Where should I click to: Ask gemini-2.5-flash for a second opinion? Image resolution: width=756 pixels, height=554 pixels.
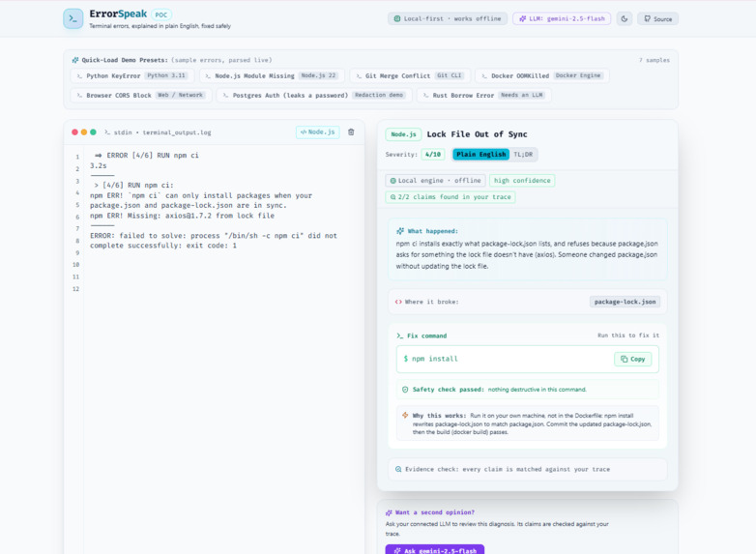coord(435,550)
